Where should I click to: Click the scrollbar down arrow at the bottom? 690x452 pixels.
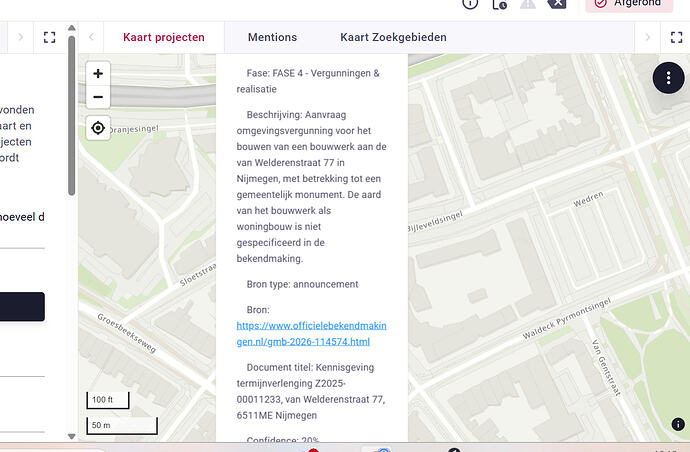[71, 436]
